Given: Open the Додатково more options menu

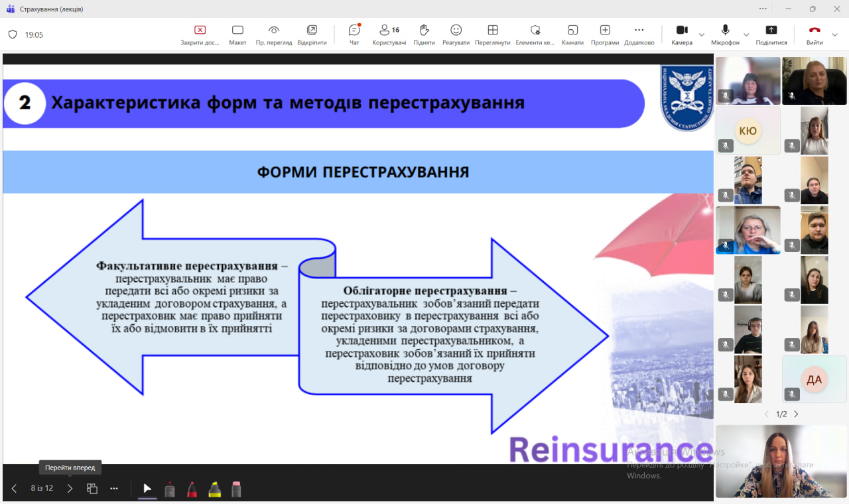Looking at the screenshot, I should [x=639, y=34].
